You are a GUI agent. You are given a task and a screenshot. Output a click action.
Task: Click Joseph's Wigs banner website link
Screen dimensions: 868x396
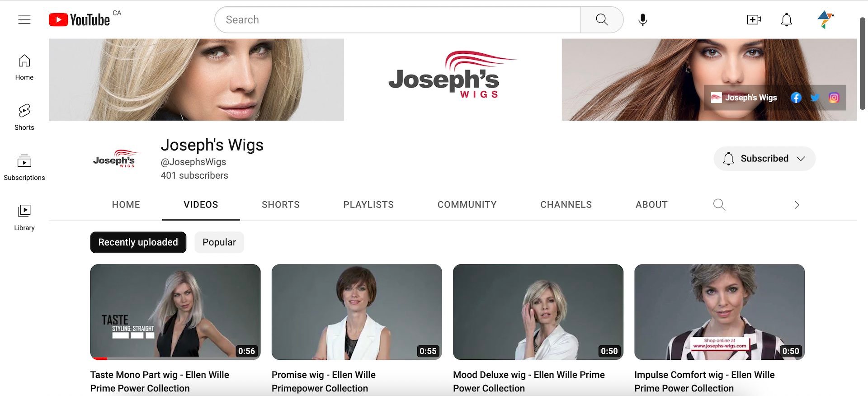point(744,98)
